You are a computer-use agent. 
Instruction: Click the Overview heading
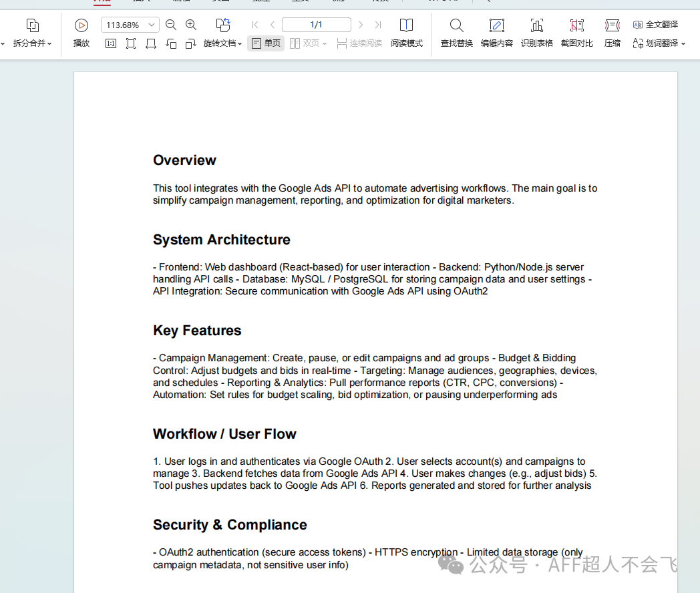pos(184,160)
